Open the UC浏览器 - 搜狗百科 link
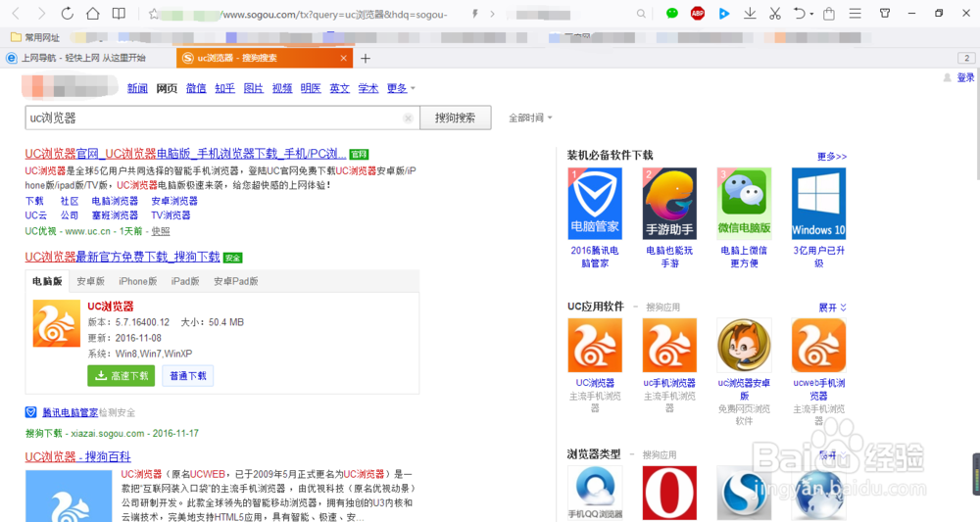The height and width of the screenshot is (522, 980). [x=78, y=456]
